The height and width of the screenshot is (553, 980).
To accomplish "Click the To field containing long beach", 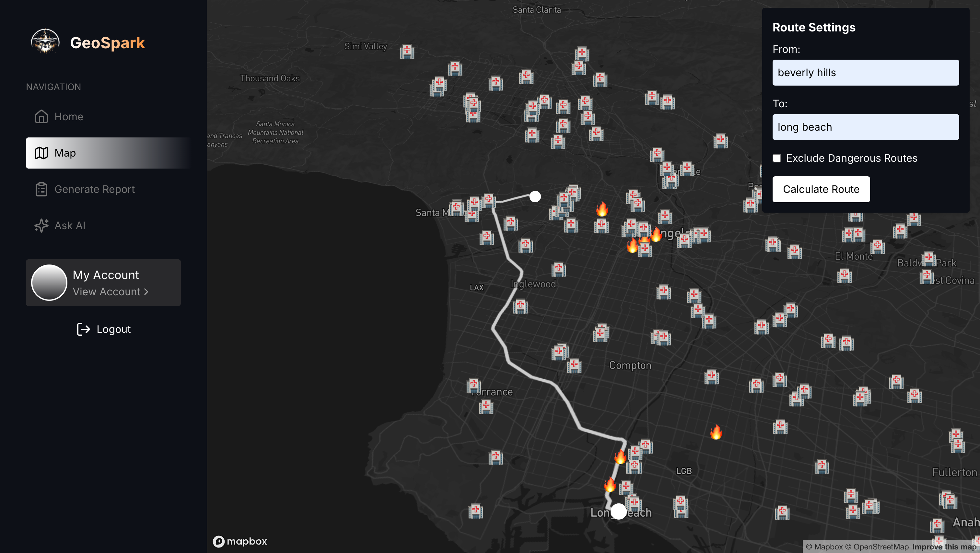I will (x=866, y=127).
